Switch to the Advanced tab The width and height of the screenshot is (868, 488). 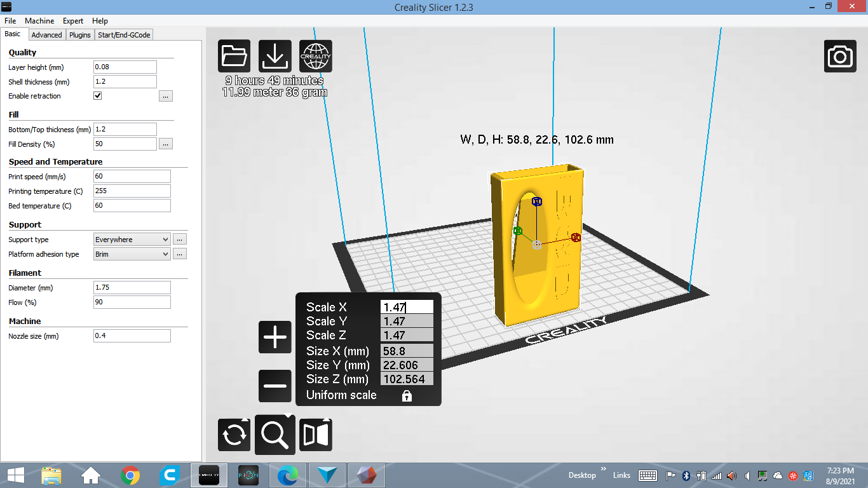46,35
